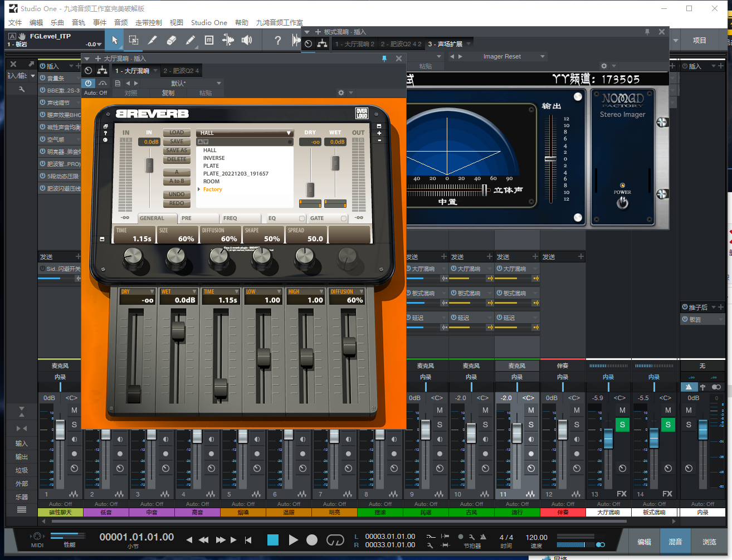This screenshot has width=732, height=560.
Task: Solo channel 13 大厅混响
Action: coord(622,425)
